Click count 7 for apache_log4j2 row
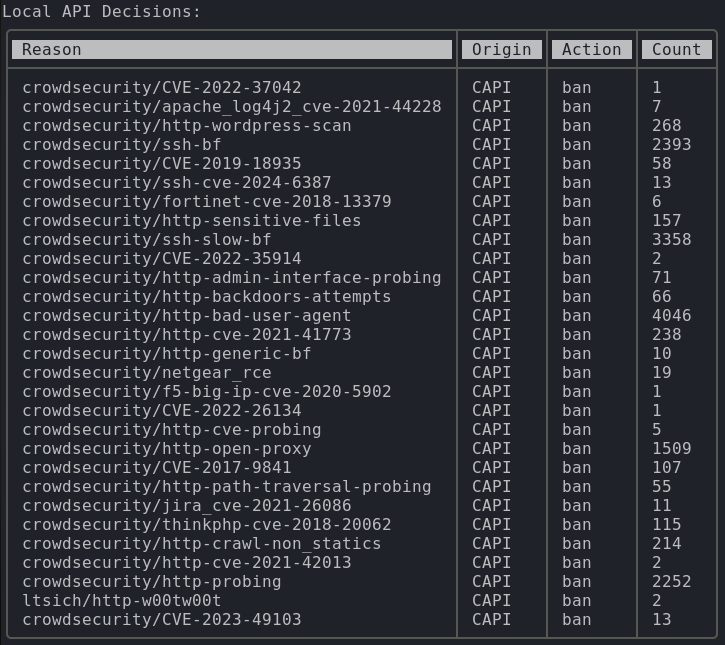 point(657,107)
